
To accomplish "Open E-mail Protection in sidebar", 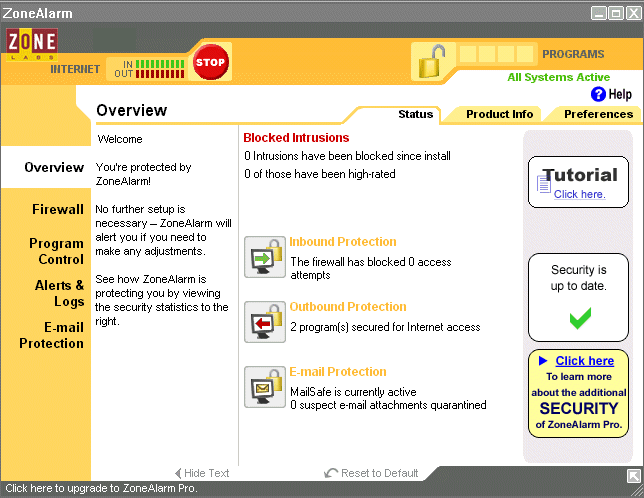I will click(x=51, y=335).
